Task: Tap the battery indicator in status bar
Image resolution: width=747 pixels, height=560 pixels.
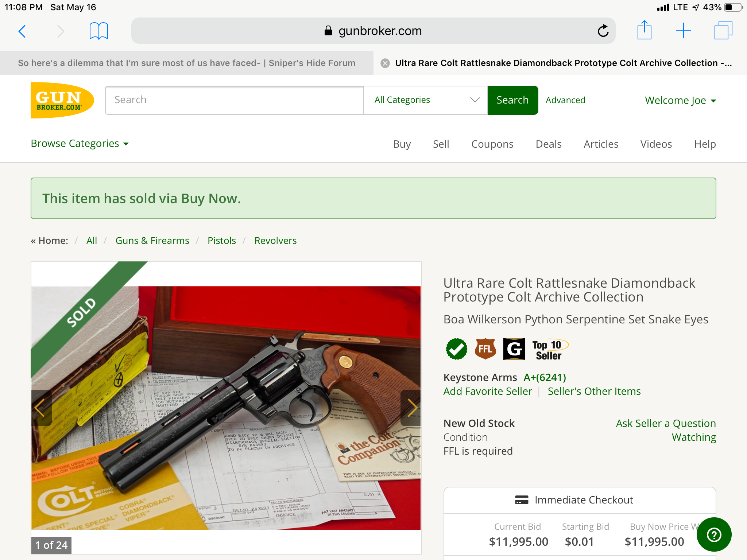Action: tap(734, 7)
